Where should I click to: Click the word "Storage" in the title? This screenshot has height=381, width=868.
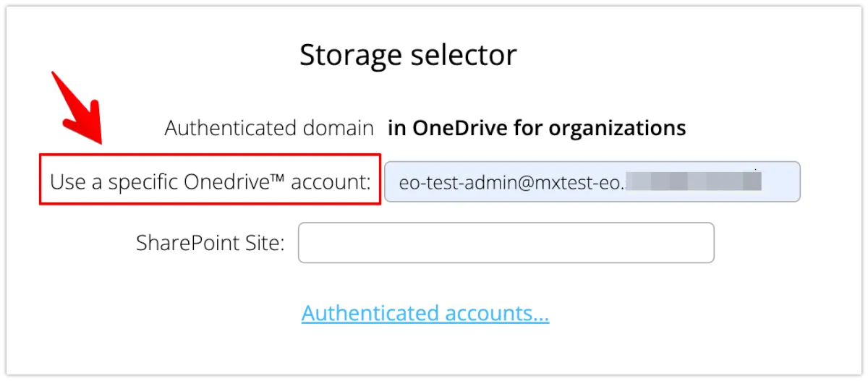345,56
